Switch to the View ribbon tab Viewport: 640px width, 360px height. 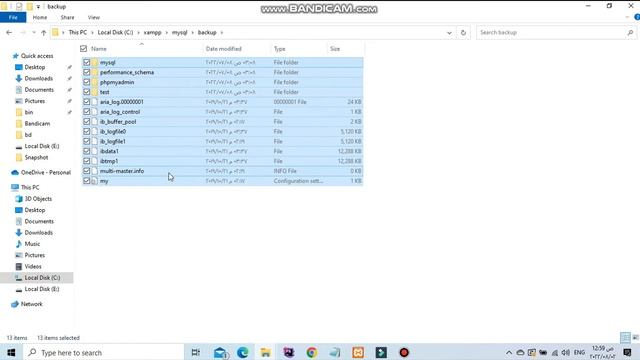coord(93,18)
